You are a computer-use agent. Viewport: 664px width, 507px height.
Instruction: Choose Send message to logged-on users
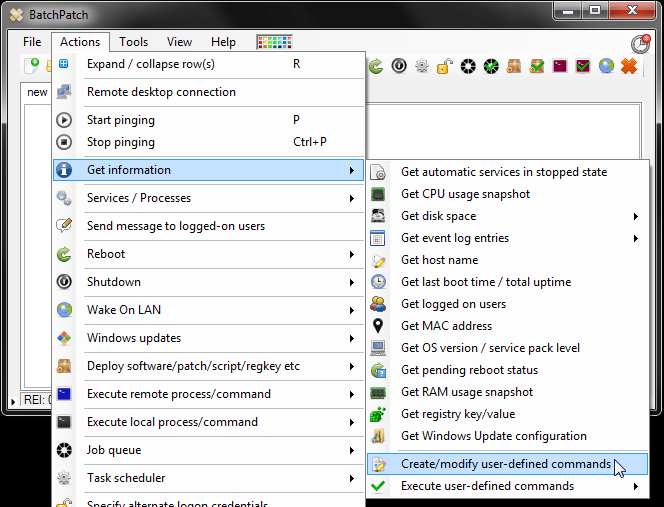(208, 226)
